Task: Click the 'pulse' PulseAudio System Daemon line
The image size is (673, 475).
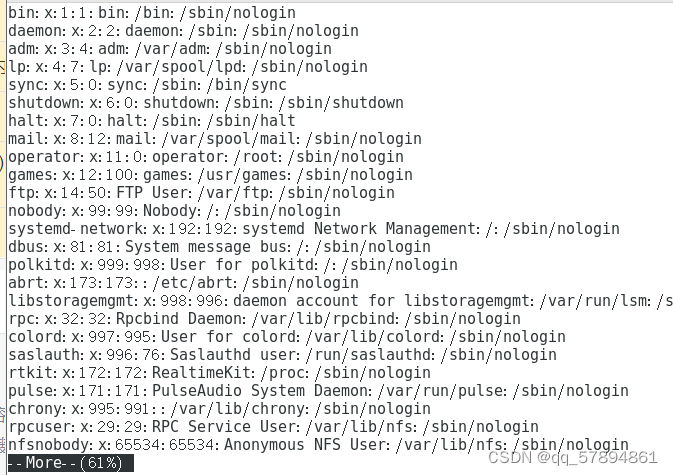Action: click(x=318, y=391)
